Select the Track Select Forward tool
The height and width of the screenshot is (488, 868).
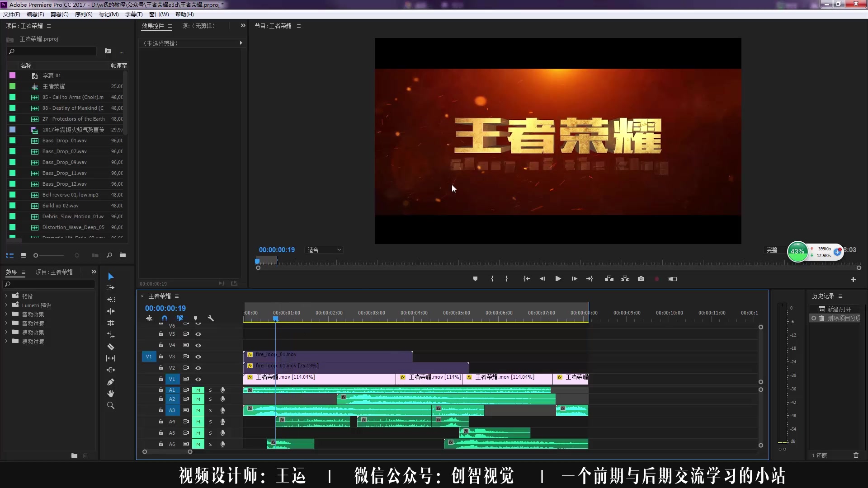tap(111, 288)
